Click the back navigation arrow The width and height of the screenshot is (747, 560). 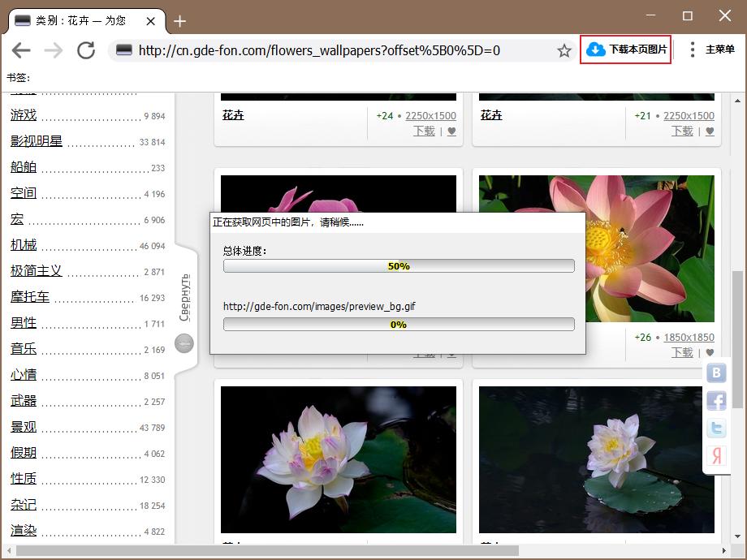click(x=20, y=50)
